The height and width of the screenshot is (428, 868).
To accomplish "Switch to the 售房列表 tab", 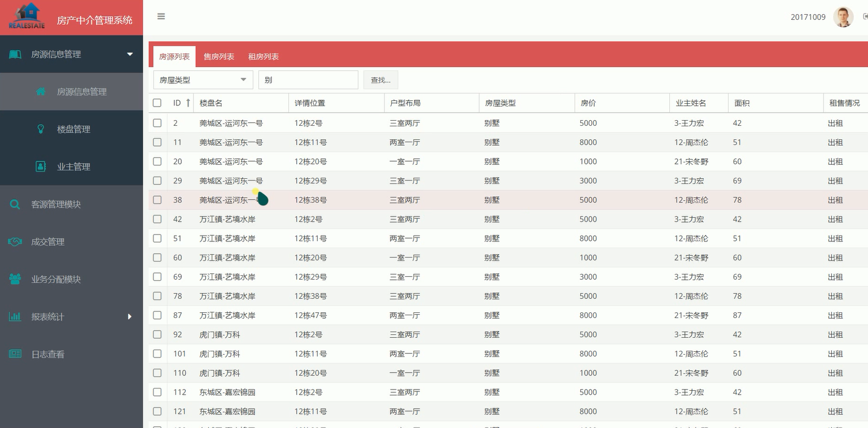I will [219, 56].
